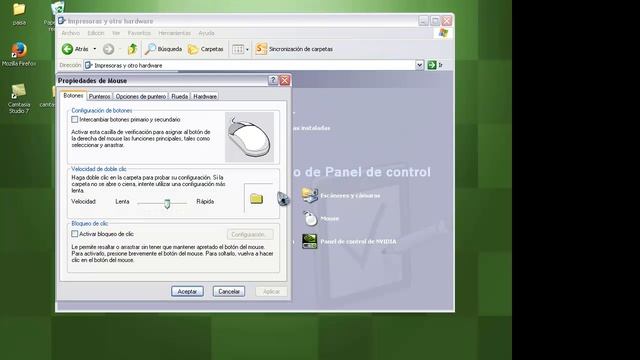
Task: Maximize the Impresoras y otro hardware window
Action: coord(435,20)
